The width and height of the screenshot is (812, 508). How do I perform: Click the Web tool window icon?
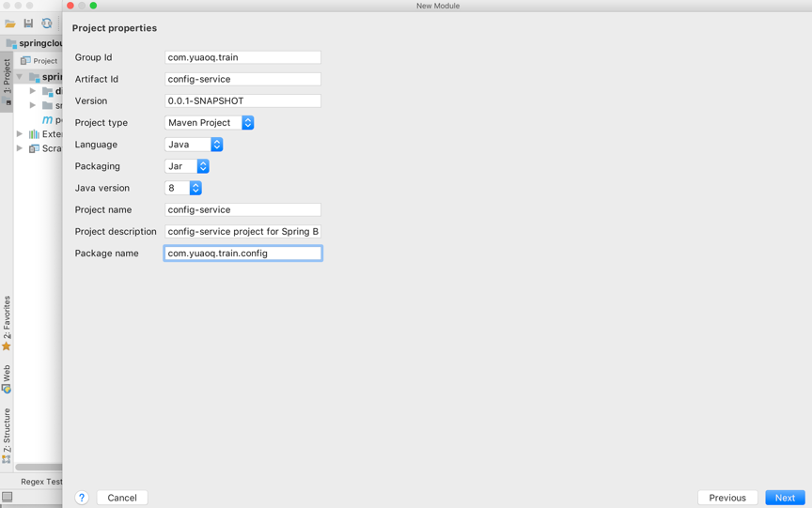(7, 389)
